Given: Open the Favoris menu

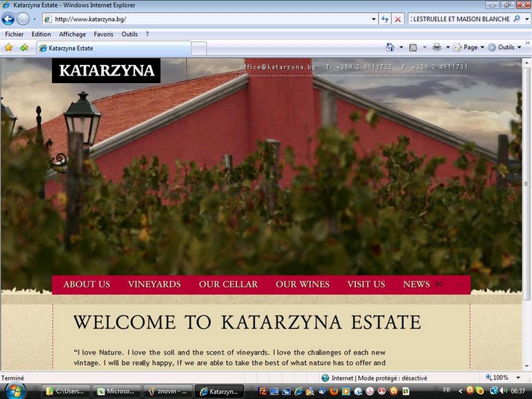Looking at the screenshot, I should [103, 34].
